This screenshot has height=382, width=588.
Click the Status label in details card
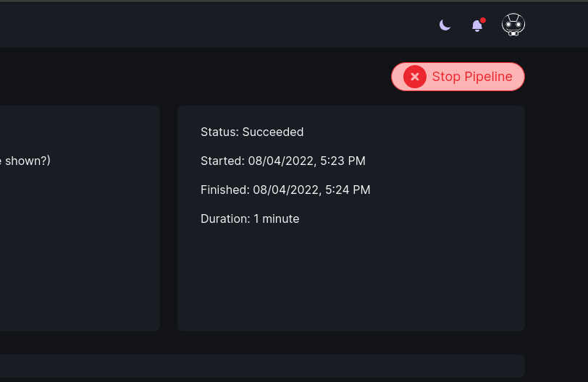pyautogui.click(x=219, y=132)
